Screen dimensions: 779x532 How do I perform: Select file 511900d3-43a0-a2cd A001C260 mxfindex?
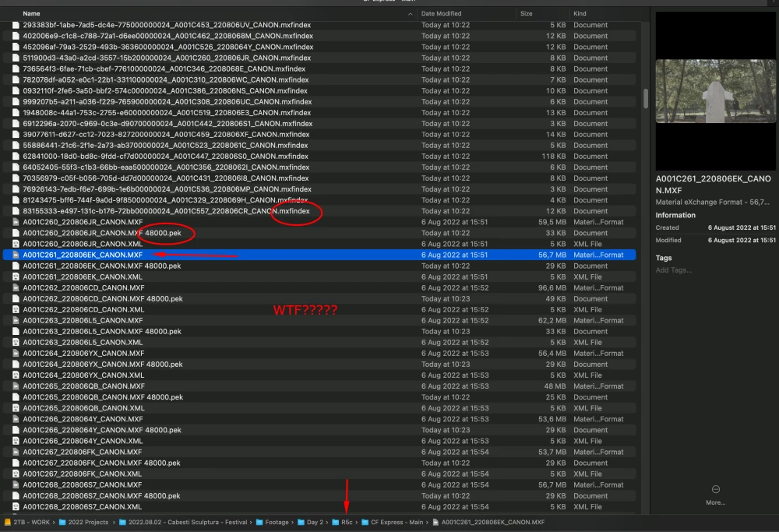tap(167, 58)
